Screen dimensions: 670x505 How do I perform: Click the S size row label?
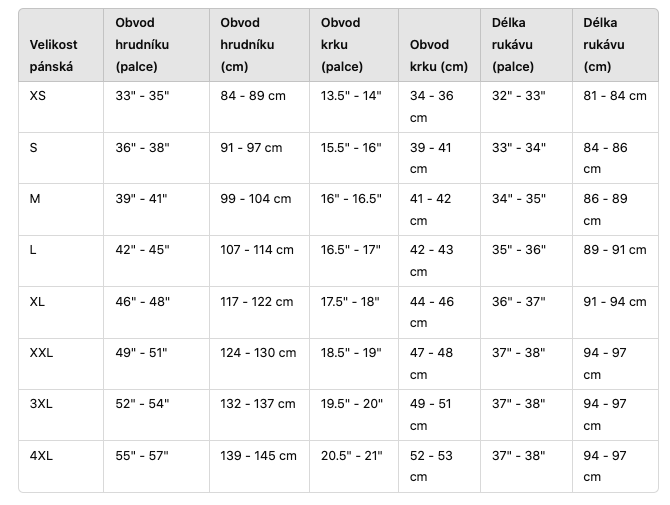(x=33, y=148)
